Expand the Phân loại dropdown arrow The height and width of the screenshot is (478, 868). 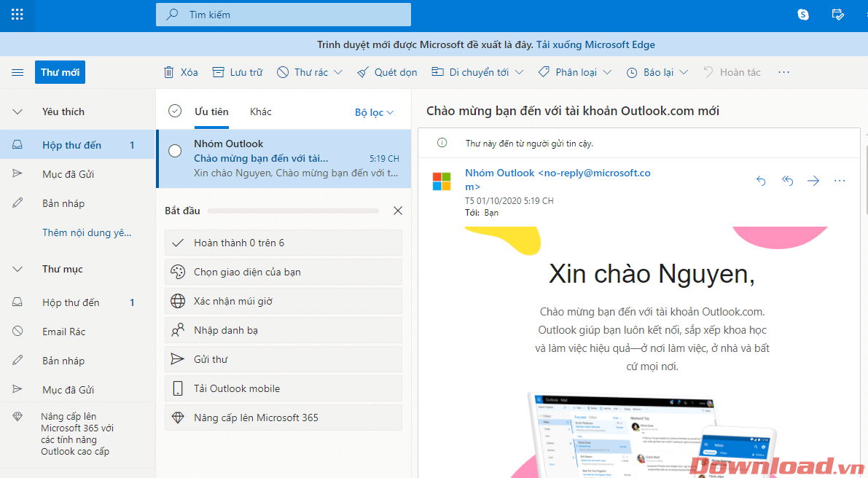(607, 72)
